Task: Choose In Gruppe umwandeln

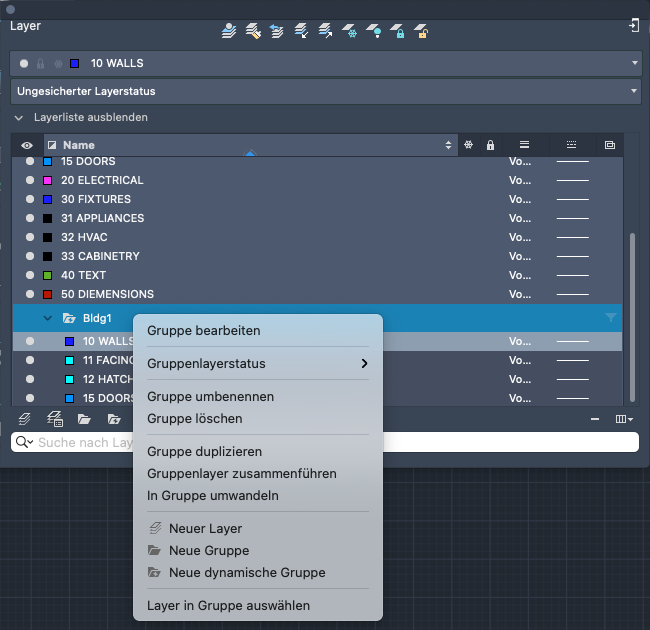Action: [258, 495]
